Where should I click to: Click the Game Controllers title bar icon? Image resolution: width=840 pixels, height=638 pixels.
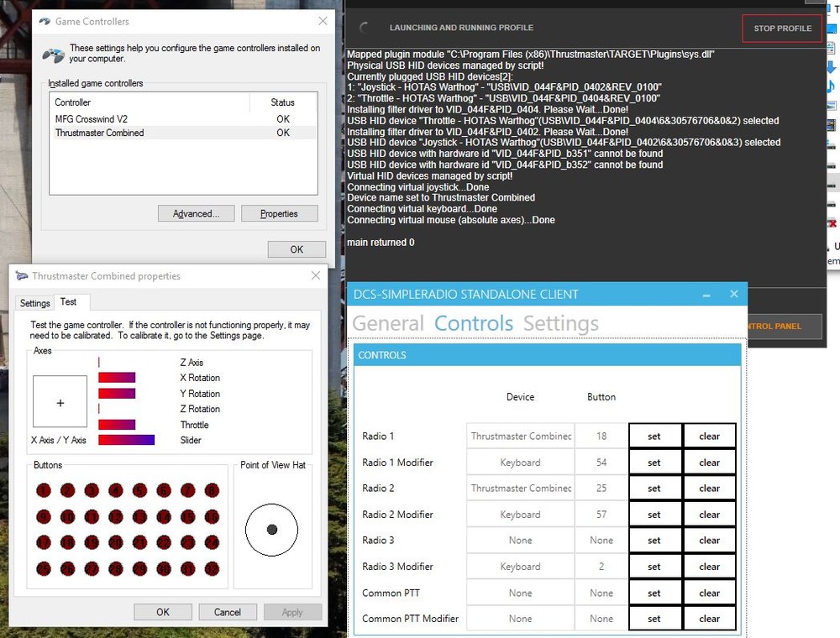tap(45, 22)
